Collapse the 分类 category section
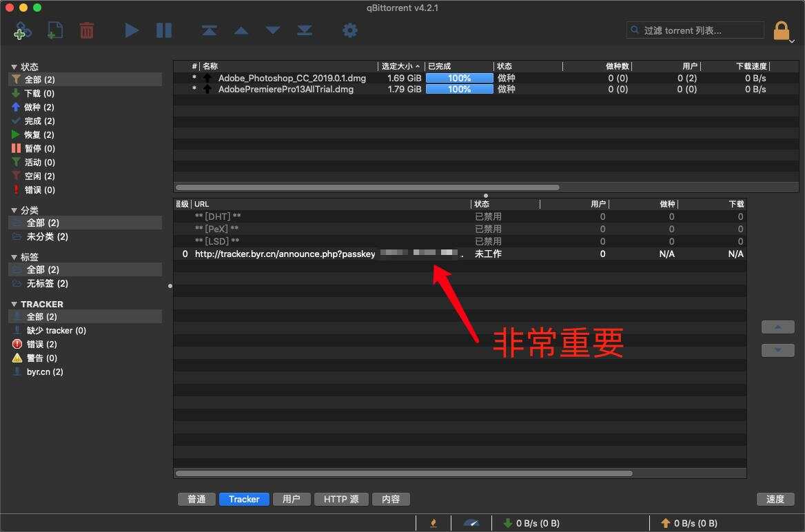Screen dimensions: 805x532 [14, 210]
